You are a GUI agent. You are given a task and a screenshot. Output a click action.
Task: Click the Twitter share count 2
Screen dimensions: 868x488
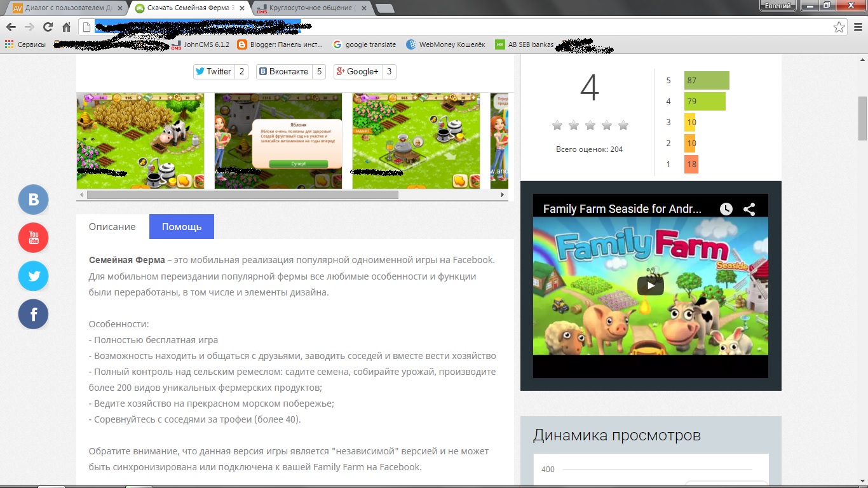(241, 71)
